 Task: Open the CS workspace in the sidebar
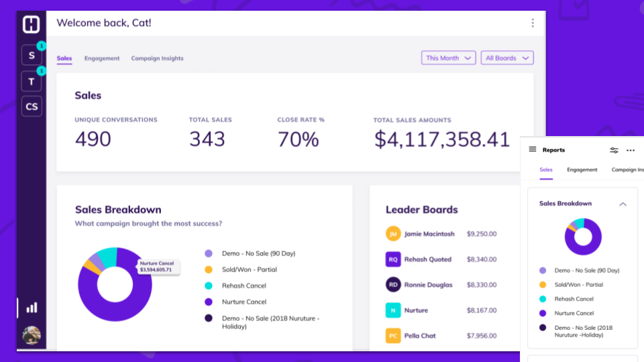click(x=32, y=107)
